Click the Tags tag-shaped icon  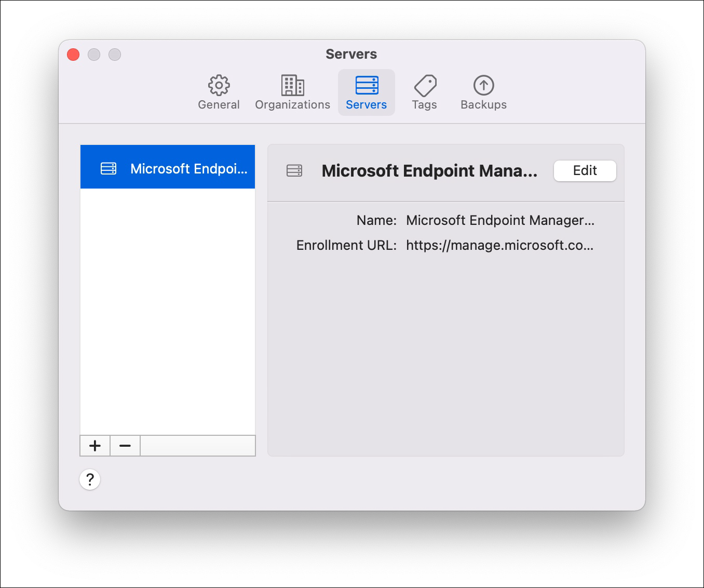pos(425,85)
